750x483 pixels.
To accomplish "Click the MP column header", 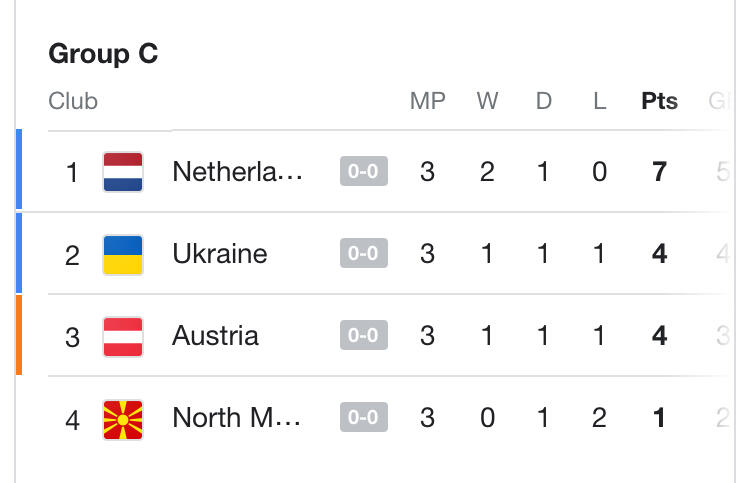I will 427,101.
